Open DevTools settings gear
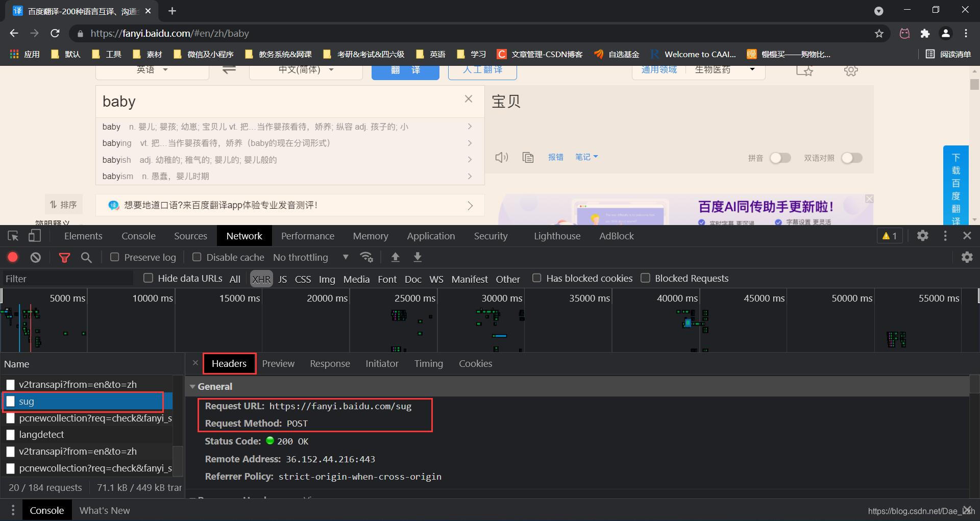Image resolution: width=980 pixels, height=521 pixels. (922, 236)
